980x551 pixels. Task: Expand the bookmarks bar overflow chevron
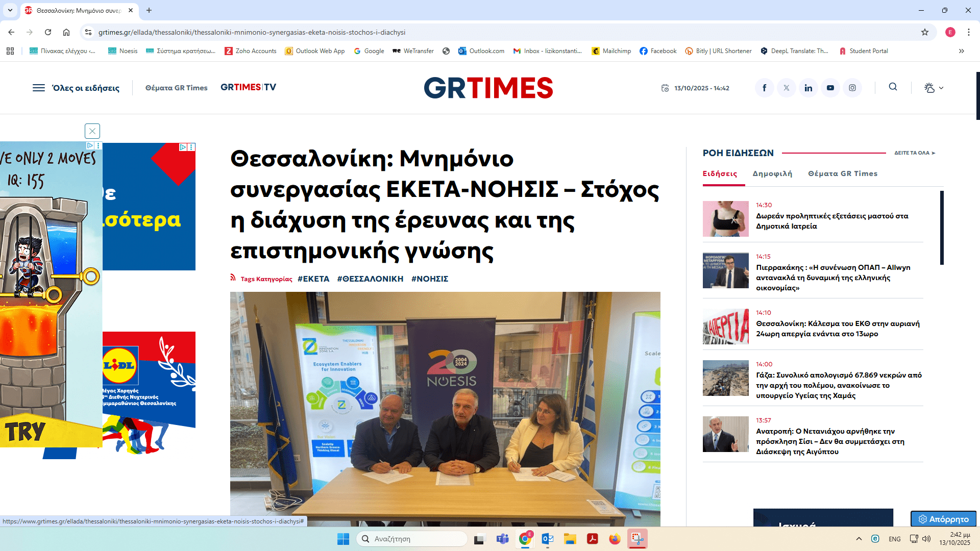(961, 51)
